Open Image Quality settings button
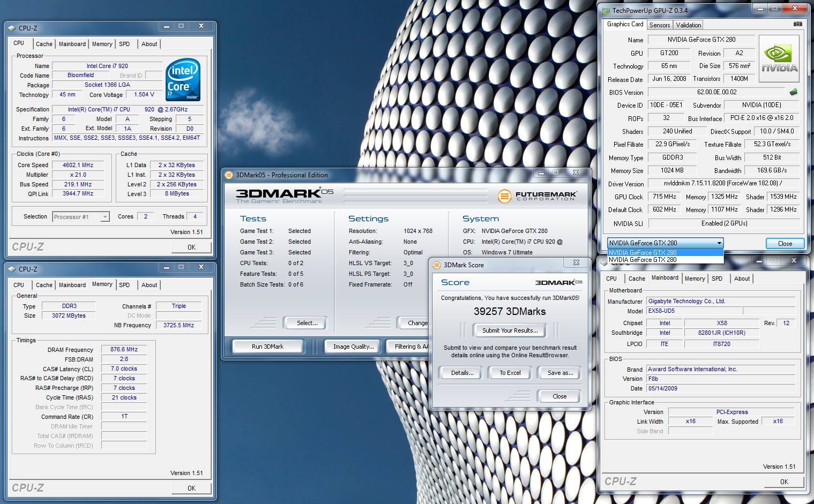Screen dimensions: 814x504 click(354, 347)
